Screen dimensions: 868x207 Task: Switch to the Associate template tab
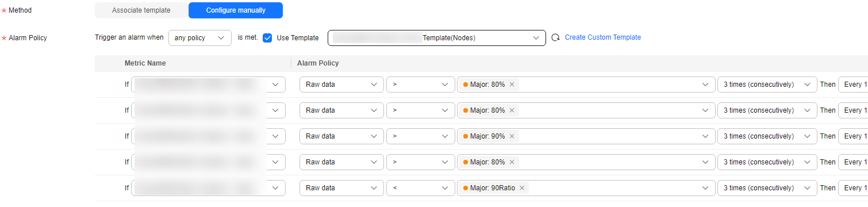point(141,10)
